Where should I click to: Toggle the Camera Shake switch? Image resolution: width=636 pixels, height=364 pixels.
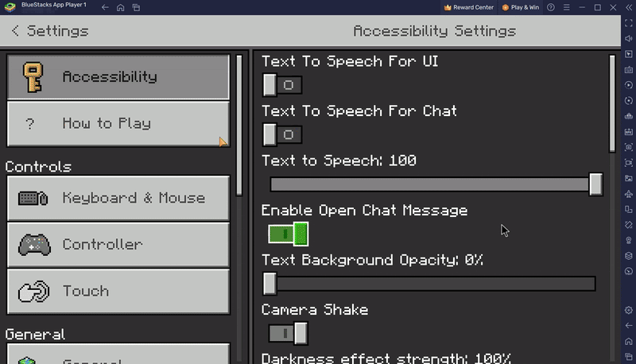click(x=288, y=333)
